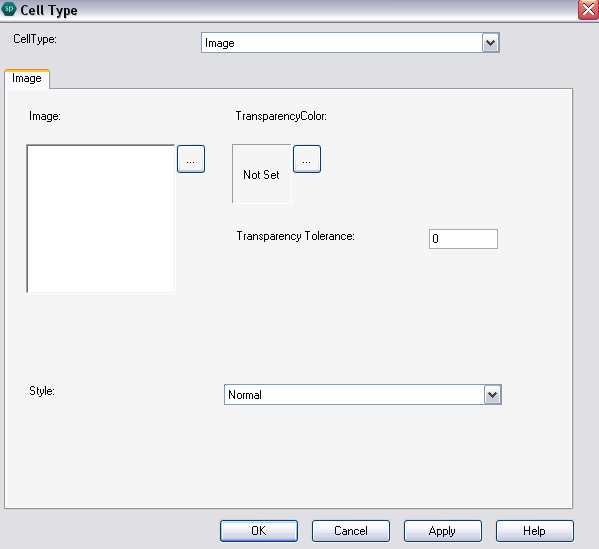Open Help for Cell Type
Screen dimensions: 599x549
(x=535, y=531)
